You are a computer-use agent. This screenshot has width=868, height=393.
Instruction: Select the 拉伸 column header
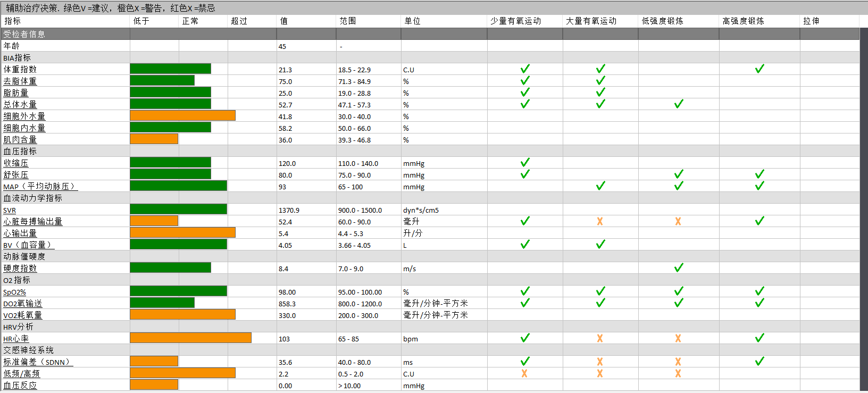click(811, 21)
